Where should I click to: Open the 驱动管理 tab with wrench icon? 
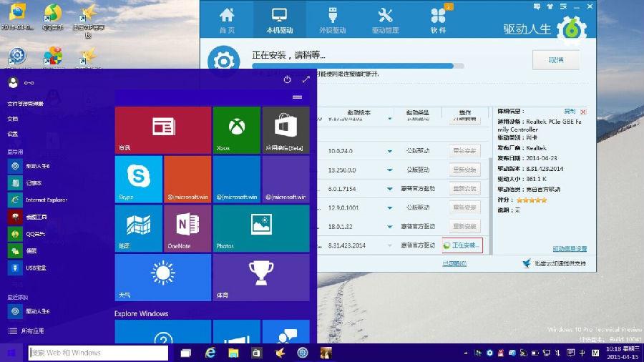385,20
